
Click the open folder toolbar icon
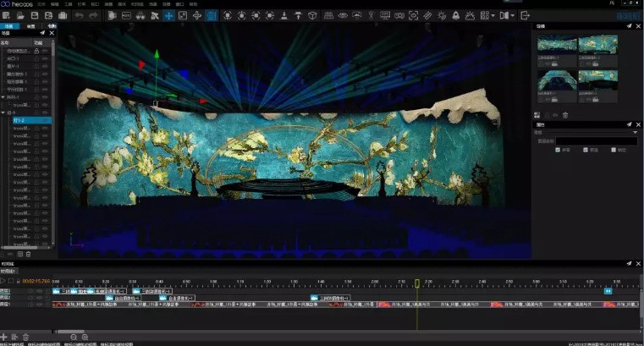point(20,15)
